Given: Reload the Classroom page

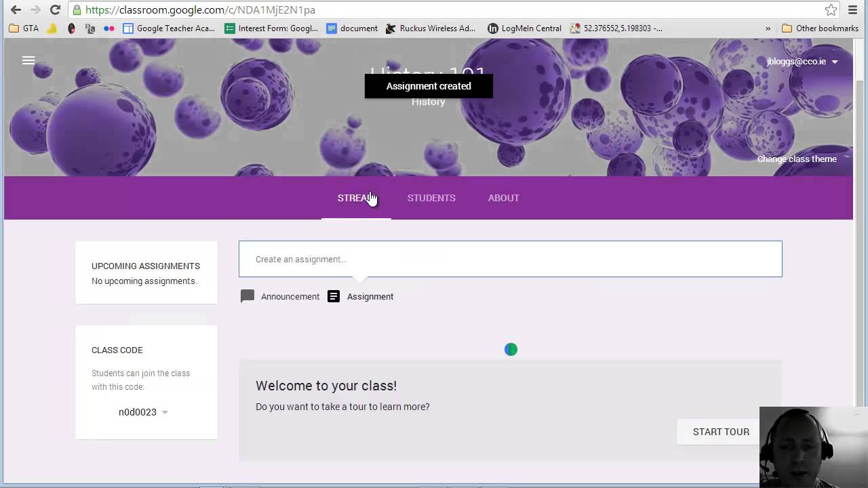Looking at the screenshot, I should coord(56,10).
